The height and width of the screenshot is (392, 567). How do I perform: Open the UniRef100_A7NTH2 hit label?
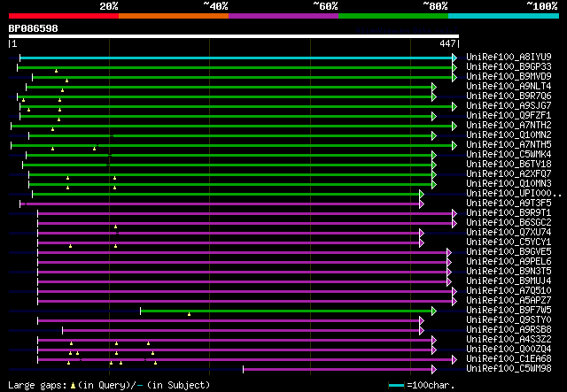[509, 126]
